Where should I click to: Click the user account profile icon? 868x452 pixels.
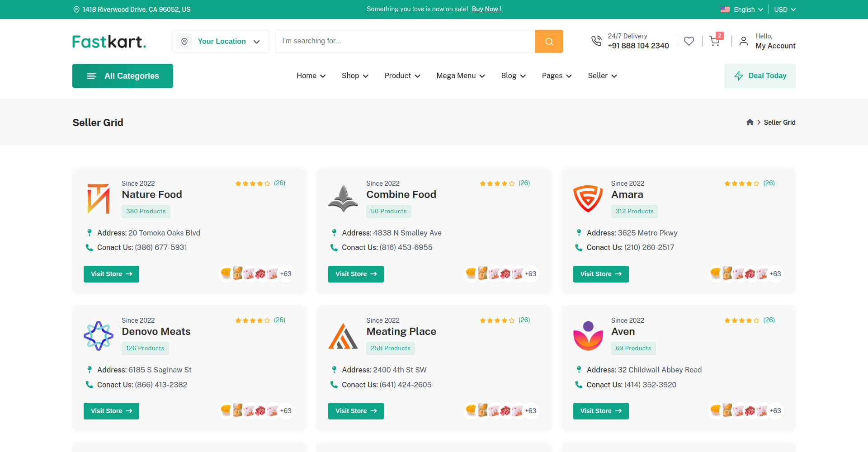pos(743,41)
